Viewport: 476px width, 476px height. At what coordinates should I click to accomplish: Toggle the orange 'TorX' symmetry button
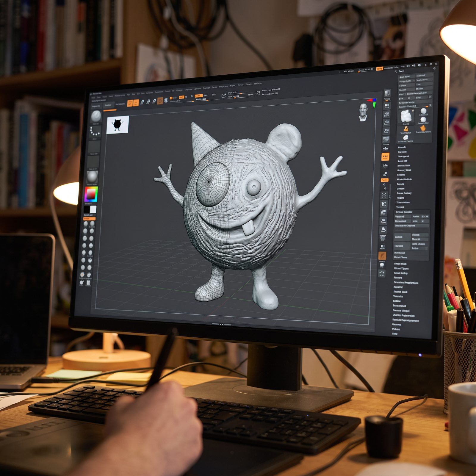[384, 180]
